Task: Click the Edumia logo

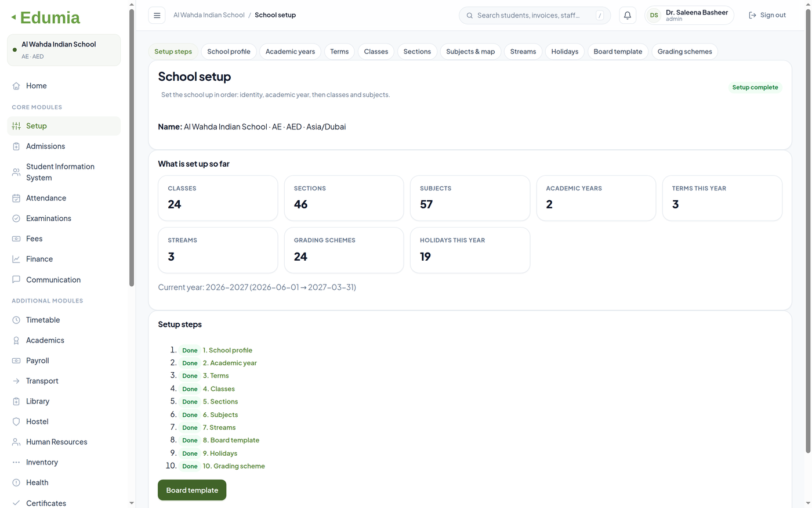Action: tap(45, 17)
